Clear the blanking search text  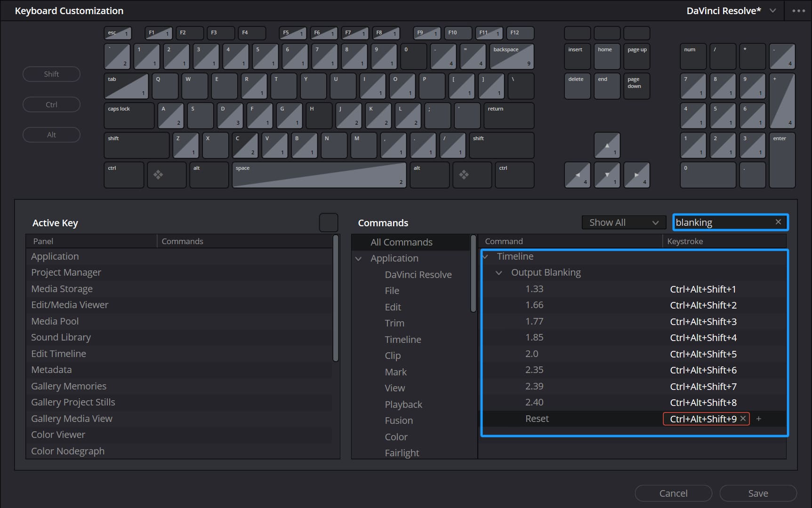[778, 222]
